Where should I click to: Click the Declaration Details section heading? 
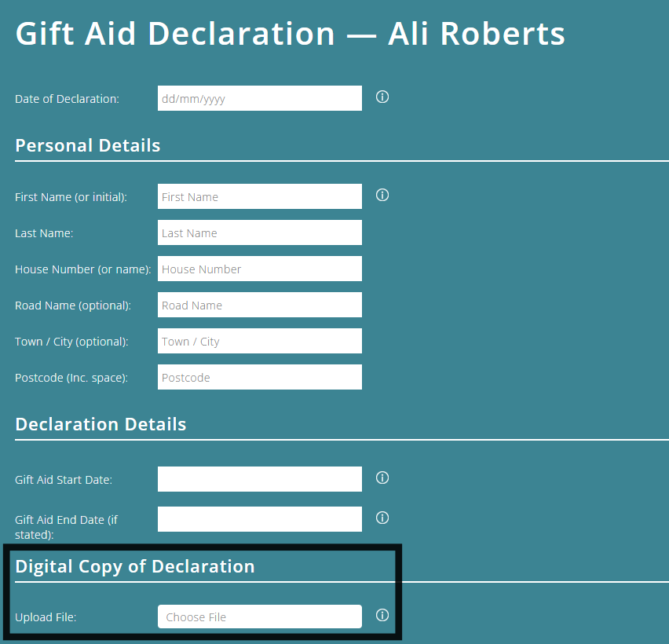(101, 424)
